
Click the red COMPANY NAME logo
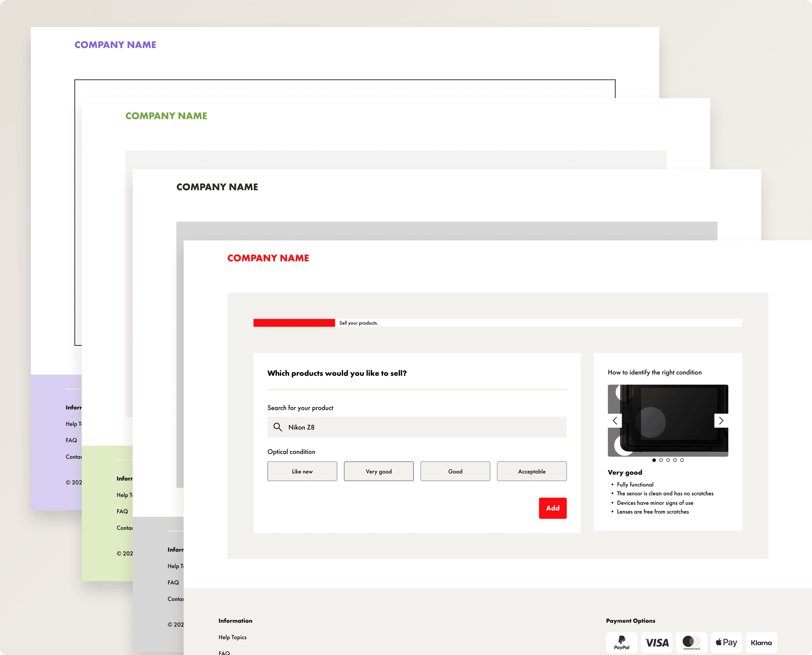pyautogui.click(x=268, y=258)
